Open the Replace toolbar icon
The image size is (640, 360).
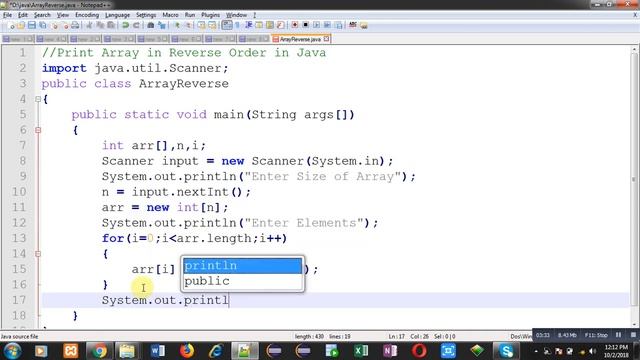[x=162, y=25]
